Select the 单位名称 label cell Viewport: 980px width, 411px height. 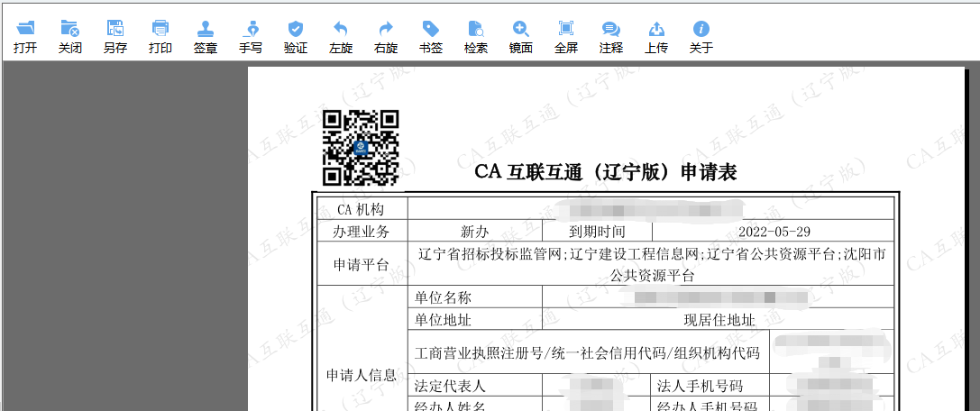[x=475, y=297]
